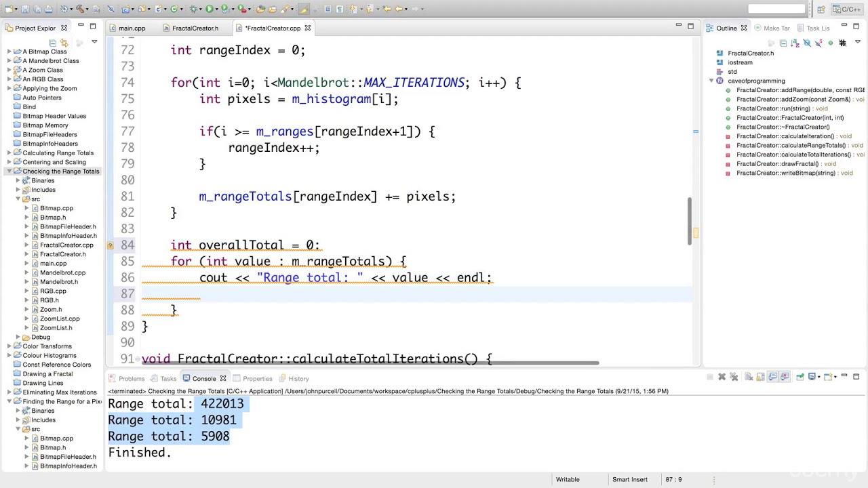This screenshot has width=868, height=488.
Task: Click the editor vertical scrollbar thumb
Action: click(691, 220)
